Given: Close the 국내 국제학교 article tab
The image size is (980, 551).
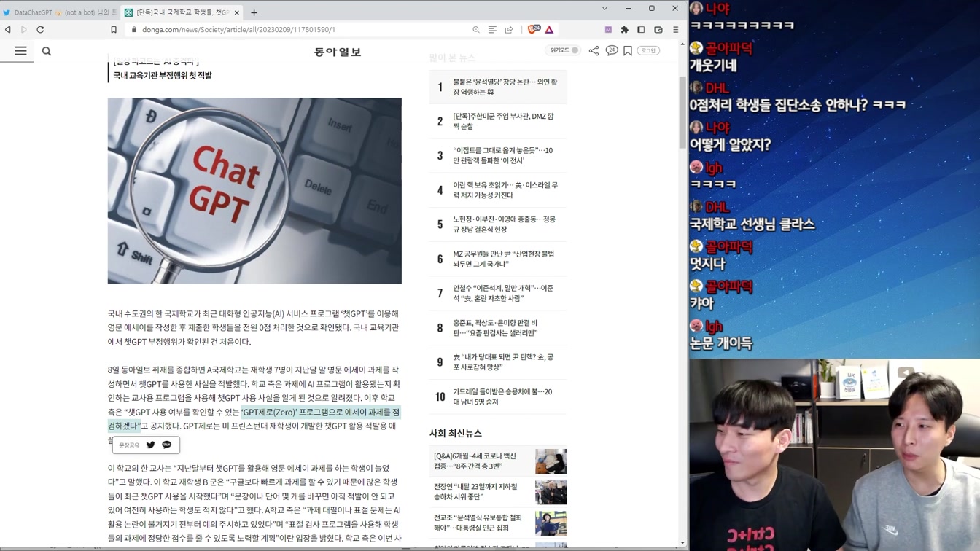Looking at the screenshot, I should pyautogui.click(x=236, y=12).
